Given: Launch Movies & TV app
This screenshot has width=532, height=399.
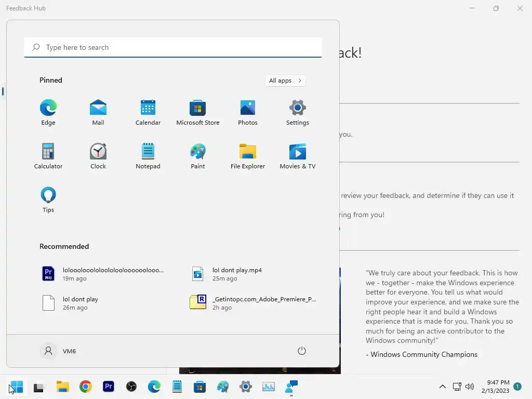Looking at the screenshot, I should (298, 156).
